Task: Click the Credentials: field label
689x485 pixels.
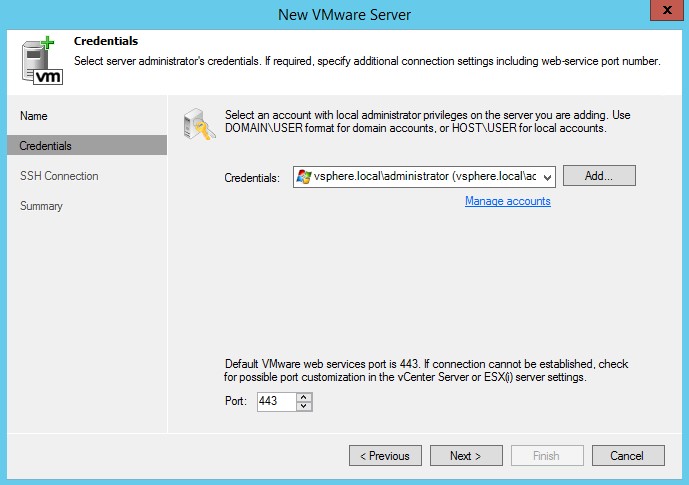Action: (x=252, y=178)
